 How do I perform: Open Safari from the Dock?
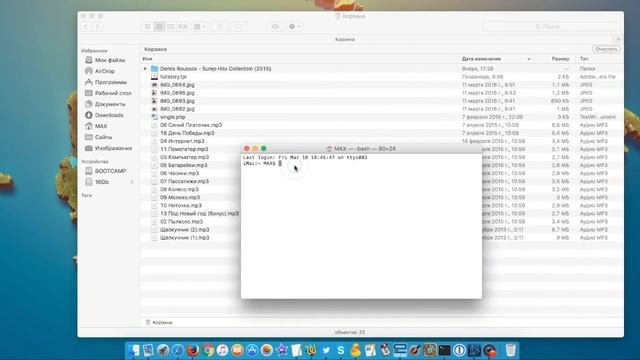[x=178, y=350]
